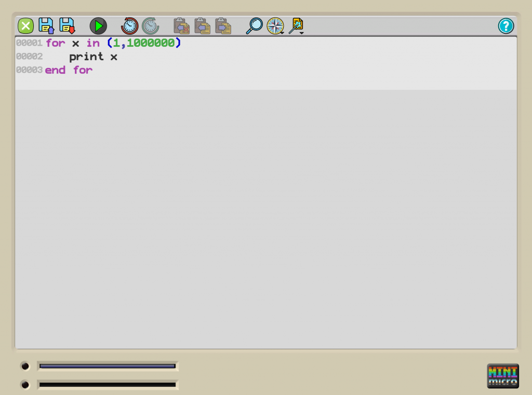
Task: Click the cut clipboard icon with red X
Action: (181, 26)
